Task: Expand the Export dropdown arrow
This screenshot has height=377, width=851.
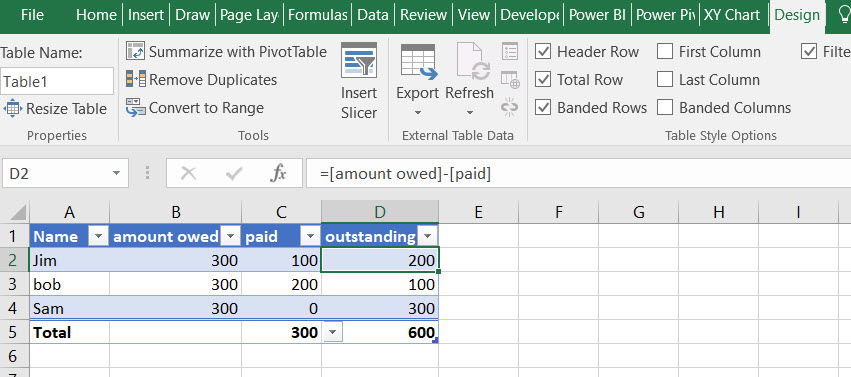Action: pyautogui.click(x=417, y=113)
